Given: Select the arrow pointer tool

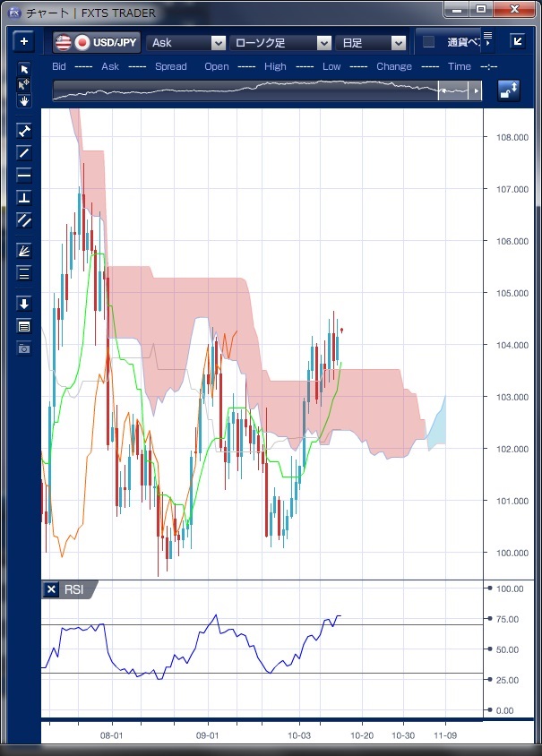Looking at the screenshot, I should [24, 69].
